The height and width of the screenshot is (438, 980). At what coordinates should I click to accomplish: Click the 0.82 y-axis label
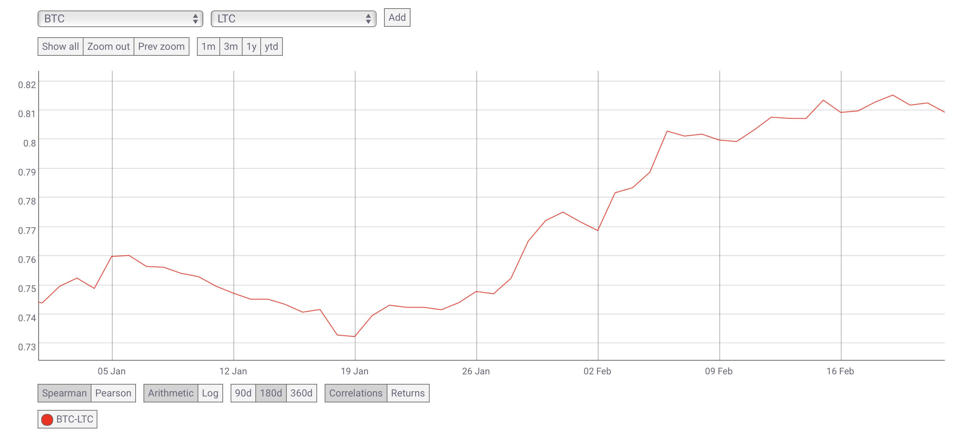(x=27, y=84)
